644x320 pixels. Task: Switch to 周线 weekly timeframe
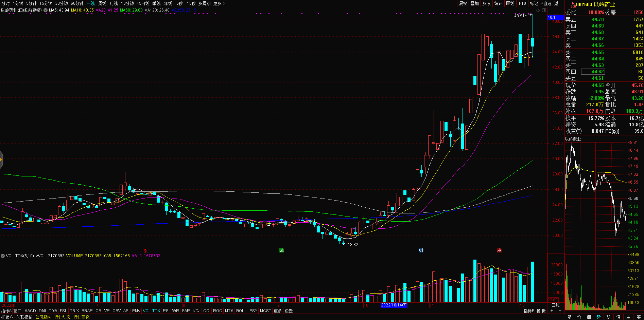102,3
